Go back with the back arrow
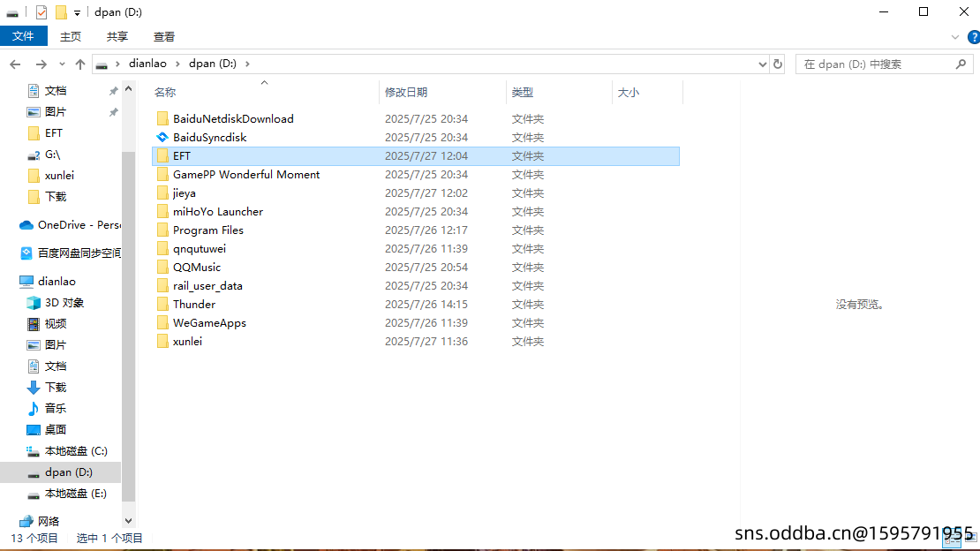Image resolution: width=980 pixels, height=551 pixels. (16, 64)
